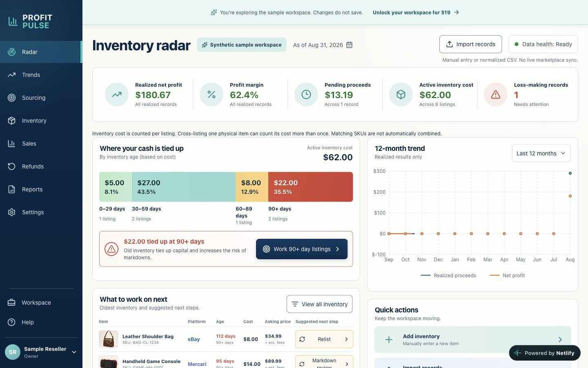Click the Mercari platform link
The width and height of the screenshot is (588, 368).
197,364
